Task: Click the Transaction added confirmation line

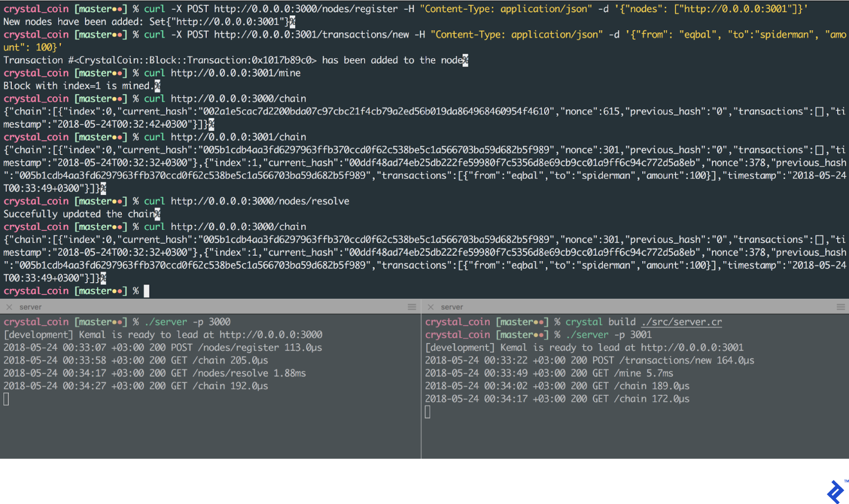Action: [x=232, y=60]
